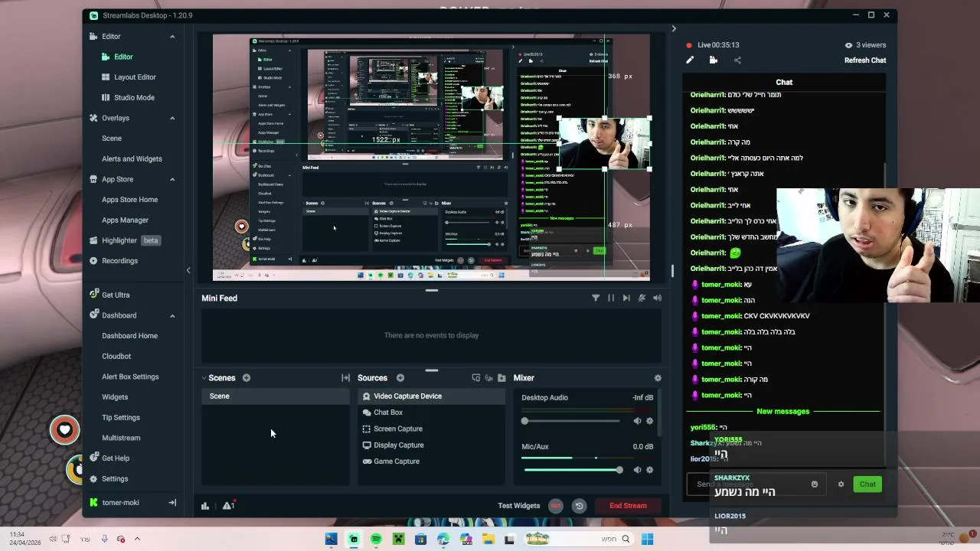Collapse the App Store sidebar section
The width and height of the screenshot is (980, 551).
[172, 180]
